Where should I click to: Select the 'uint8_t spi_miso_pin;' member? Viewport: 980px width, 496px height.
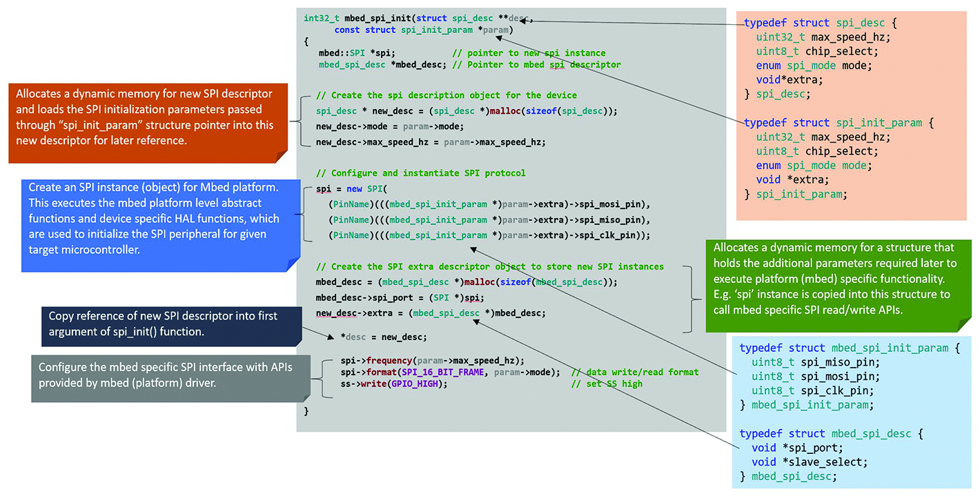click(816, 362)
